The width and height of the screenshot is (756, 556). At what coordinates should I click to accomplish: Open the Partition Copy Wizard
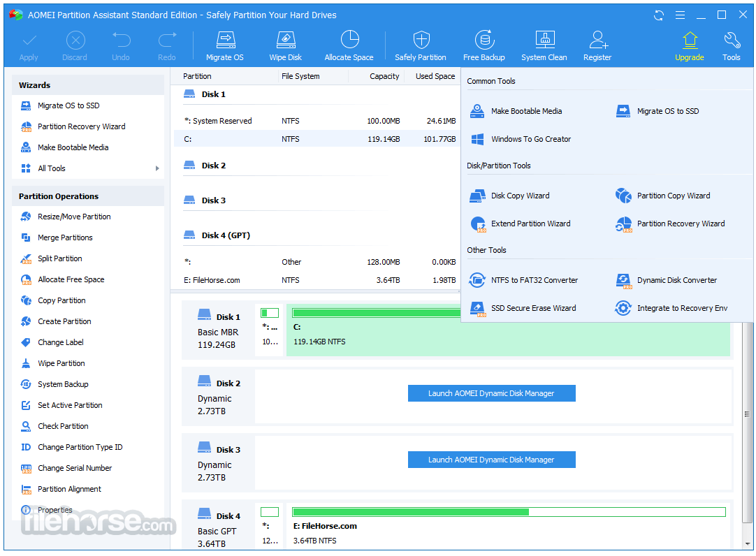click(x=662, y=196)
